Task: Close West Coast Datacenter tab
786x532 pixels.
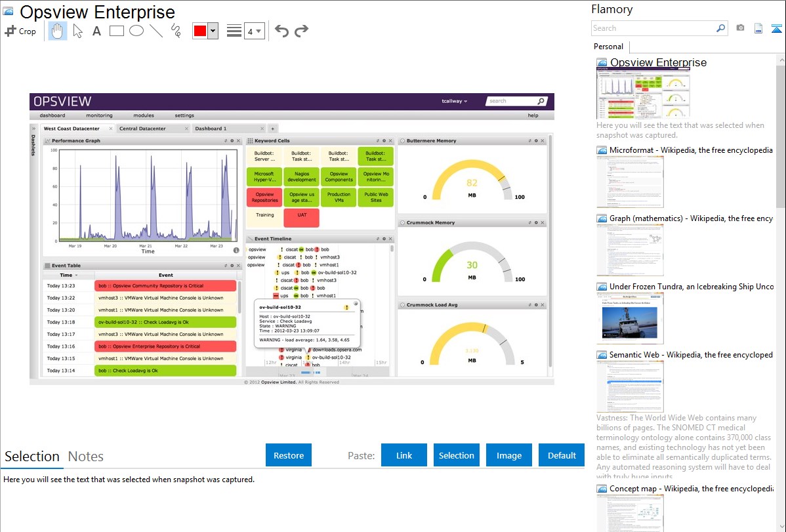Action: click(x=111, y=129)
